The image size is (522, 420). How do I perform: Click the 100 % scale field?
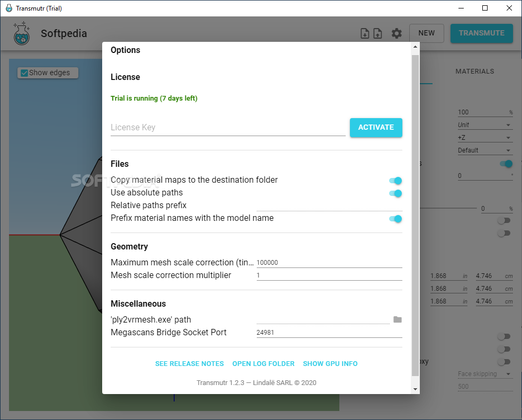coord(485,112)
